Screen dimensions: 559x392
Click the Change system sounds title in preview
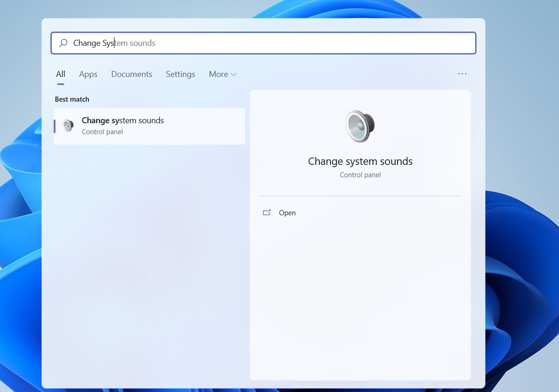[360, 161]
